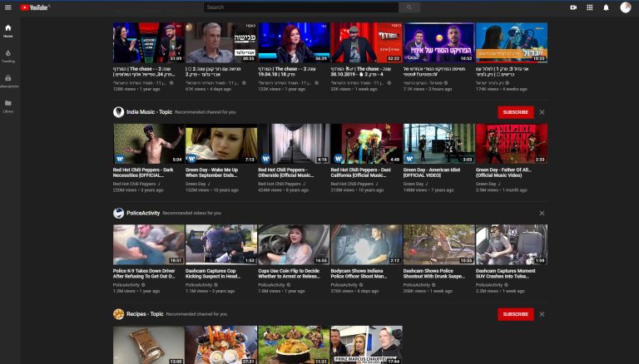The image size is (639, 364).
Task: Open Trending in sidebar
Action: click(x=8, y=57)
